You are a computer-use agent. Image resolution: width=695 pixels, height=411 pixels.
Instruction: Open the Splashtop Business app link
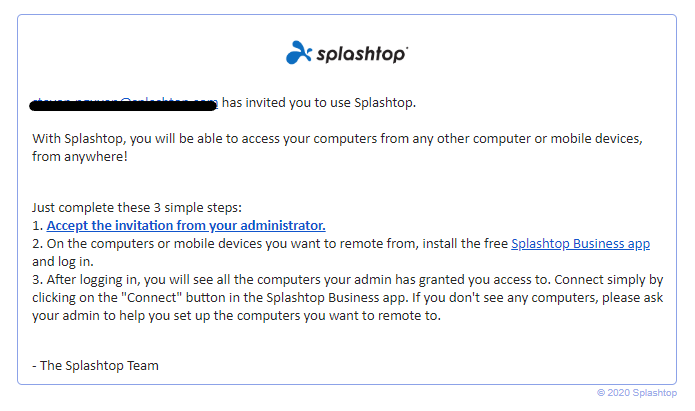(x=580, y=244)
